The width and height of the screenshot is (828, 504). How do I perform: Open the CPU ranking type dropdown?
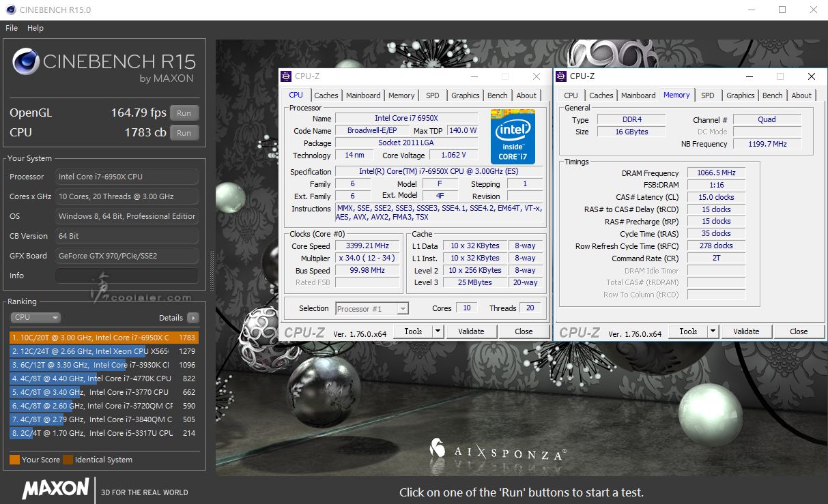(35, 318)
